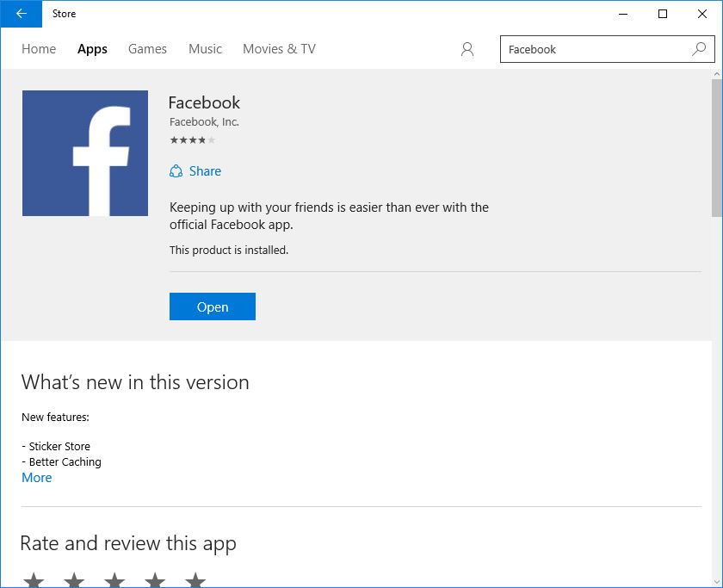
Task: Open the Movies & TV tab
Action: tap(280, 49)
